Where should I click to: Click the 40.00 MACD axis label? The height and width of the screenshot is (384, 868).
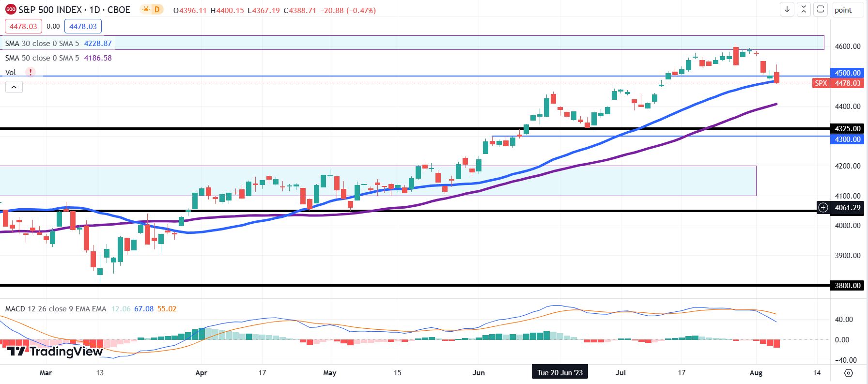pos(844,319)
